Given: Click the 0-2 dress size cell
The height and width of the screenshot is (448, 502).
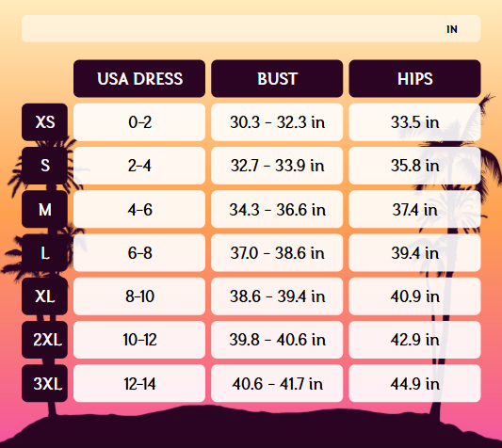Looking at the screenshot, I should tap(139, 122).
